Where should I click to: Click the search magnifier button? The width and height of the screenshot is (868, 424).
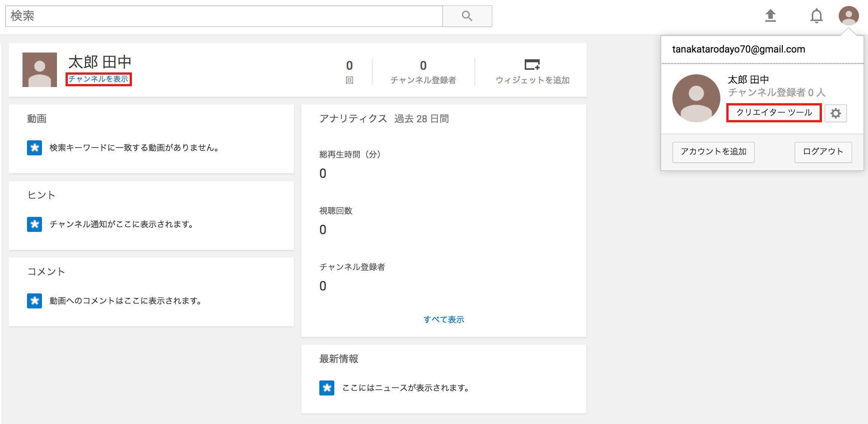(467, 16)
